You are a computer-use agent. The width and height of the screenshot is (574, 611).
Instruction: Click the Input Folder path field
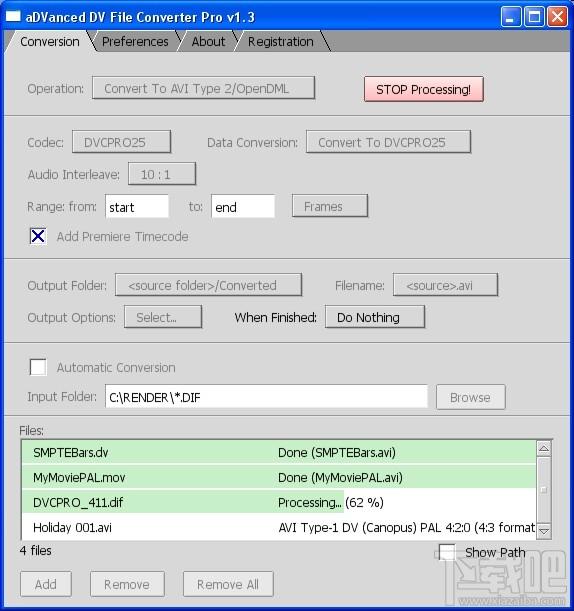[x=266, y=397]
